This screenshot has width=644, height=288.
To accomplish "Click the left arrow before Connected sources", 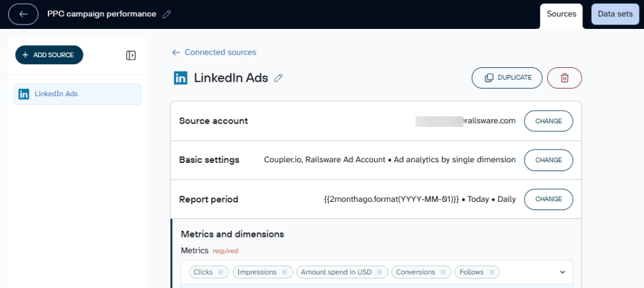I will [x=176, y=52].
